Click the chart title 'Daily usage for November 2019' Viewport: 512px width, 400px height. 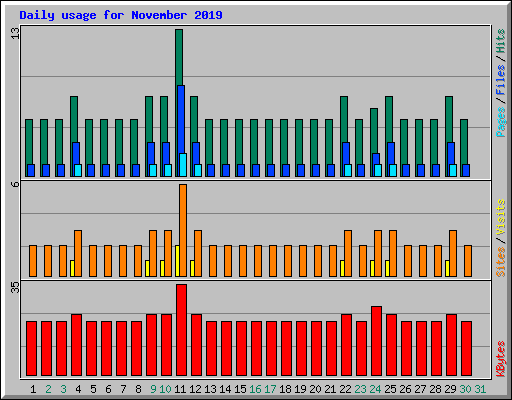click(x=121, y=15)
